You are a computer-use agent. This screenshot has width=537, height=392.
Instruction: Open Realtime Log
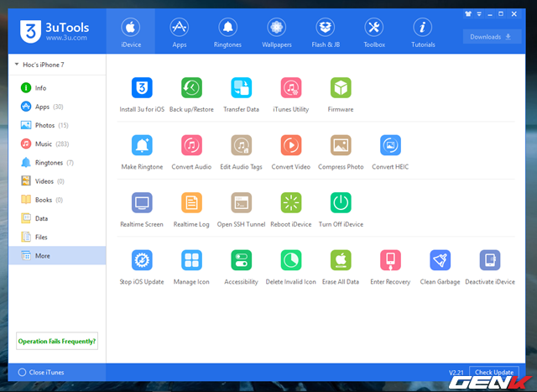(191, 203)
